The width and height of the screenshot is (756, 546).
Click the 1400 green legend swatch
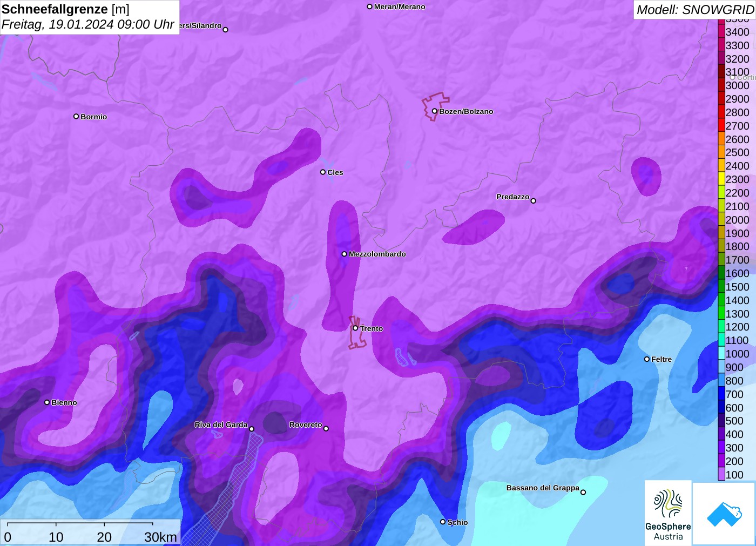721,300
